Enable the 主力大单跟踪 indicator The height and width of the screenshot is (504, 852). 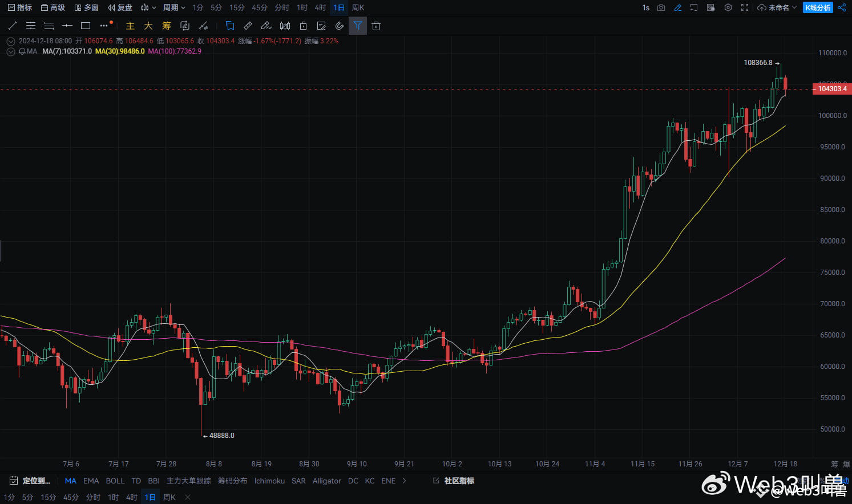[188, 481]
